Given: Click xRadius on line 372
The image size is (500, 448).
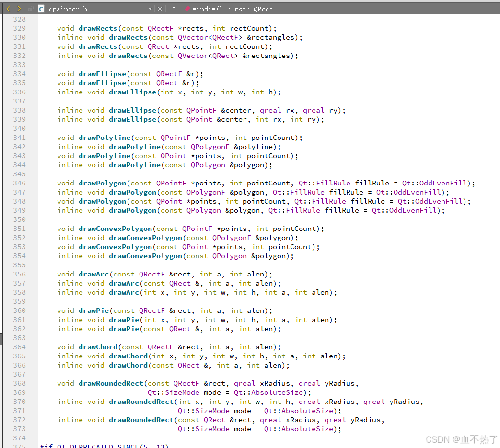Looking at the screenshot, I should click(301, 420).
